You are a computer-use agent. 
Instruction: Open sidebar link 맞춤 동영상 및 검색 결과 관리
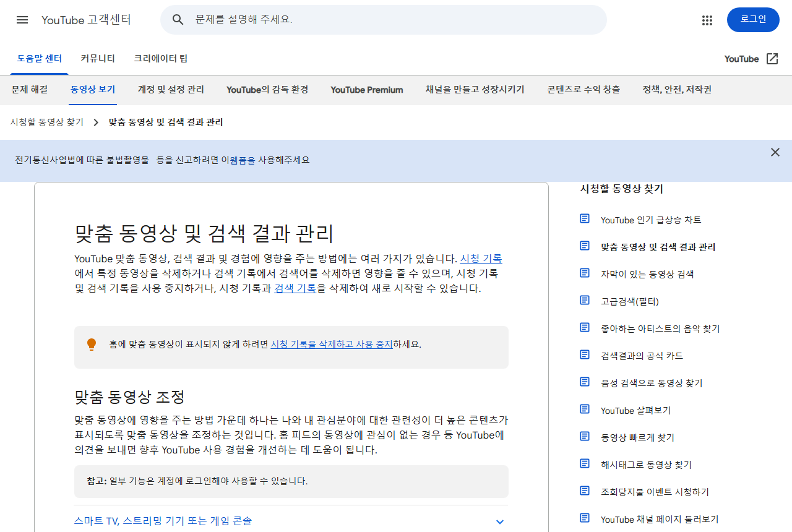[x=658, y=247]
